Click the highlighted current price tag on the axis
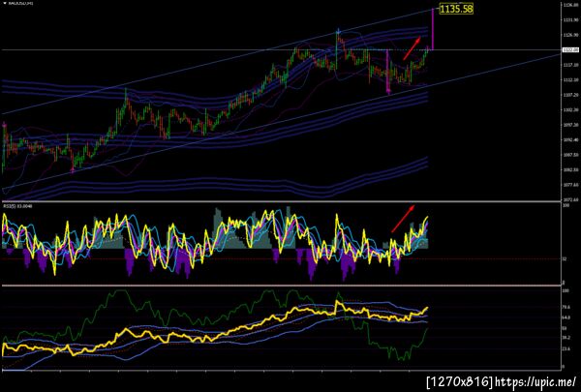The height and width of the screenshot is (392, 581). click(570, 49)
